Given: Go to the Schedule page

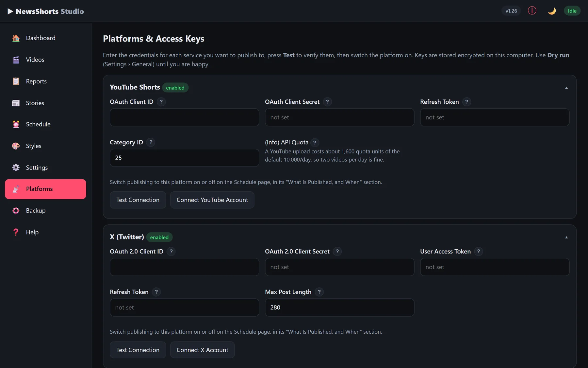Looking at the screenshot, I should 45,124.
